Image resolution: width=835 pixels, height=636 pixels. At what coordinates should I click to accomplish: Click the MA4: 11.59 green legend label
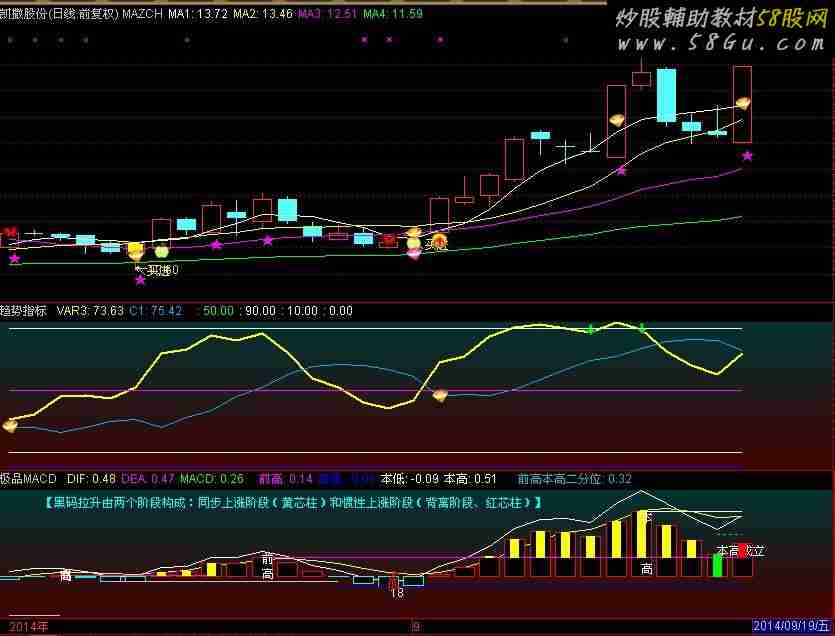click(393, 14)
